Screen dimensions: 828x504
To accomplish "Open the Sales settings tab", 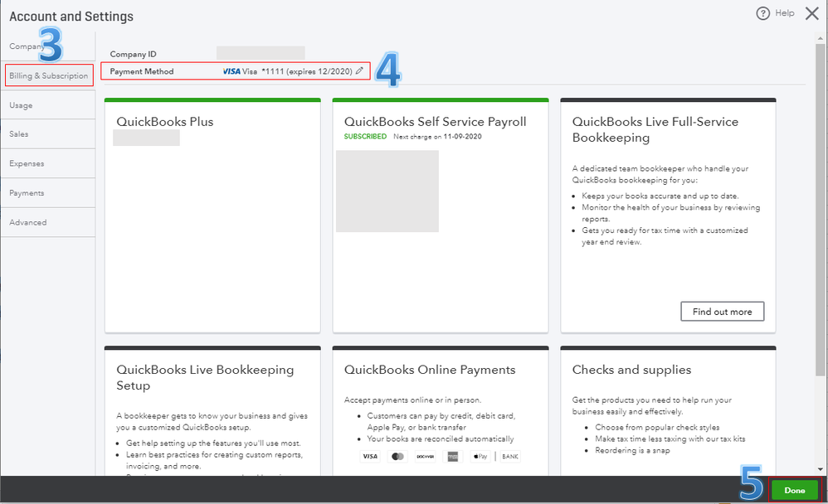I will [x=48, y=134].
